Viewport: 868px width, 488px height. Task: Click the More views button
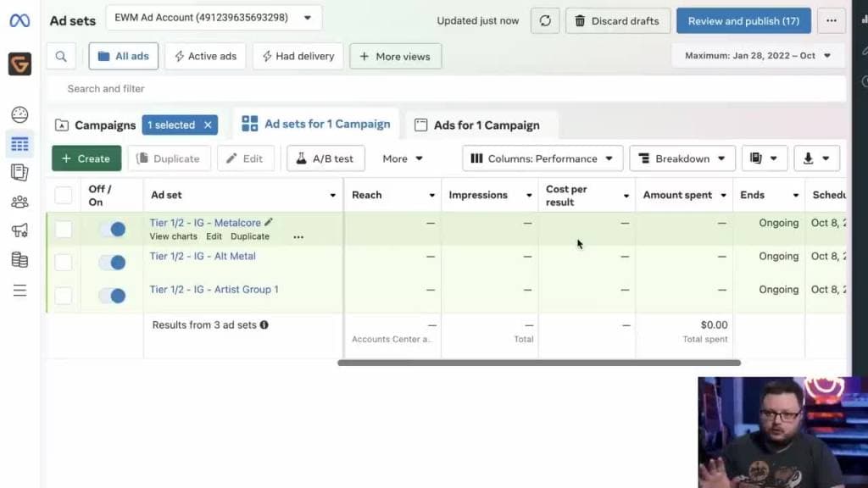click(395, 57)
